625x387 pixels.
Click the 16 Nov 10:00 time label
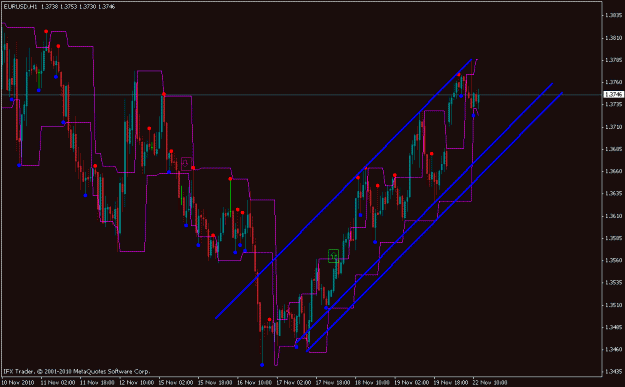click(x=254, y=383)
